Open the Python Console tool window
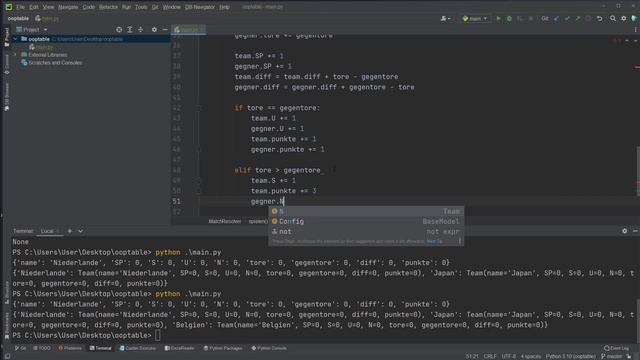Image resolution: width=640 pixels, height=360 pixels. 269,348
